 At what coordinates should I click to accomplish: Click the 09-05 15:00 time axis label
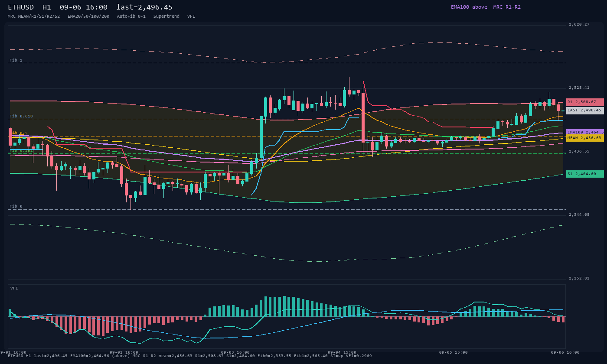click(x=454, y=352)
